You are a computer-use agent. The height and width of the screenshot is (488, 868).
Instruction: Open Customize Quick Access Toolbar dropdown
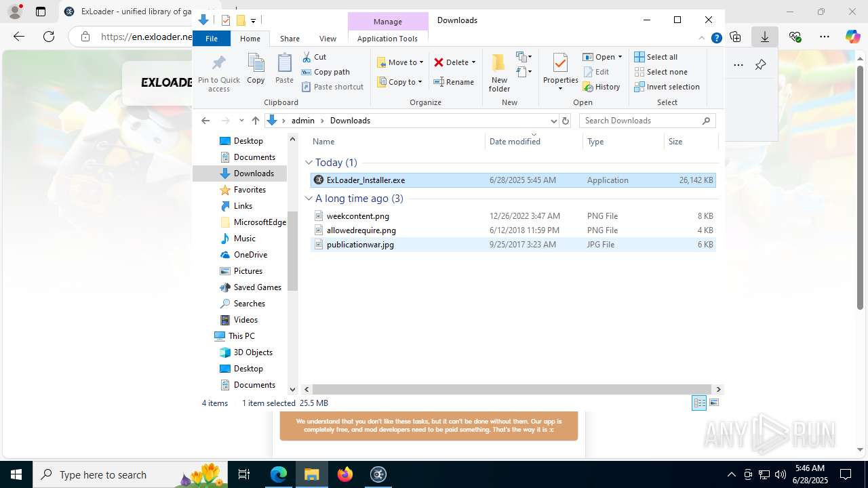tap(253, 21)
